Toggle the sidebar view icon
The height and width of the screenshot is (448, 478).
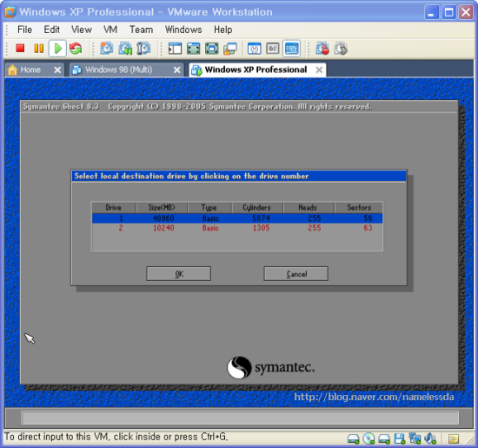click(x=175, y=48)
